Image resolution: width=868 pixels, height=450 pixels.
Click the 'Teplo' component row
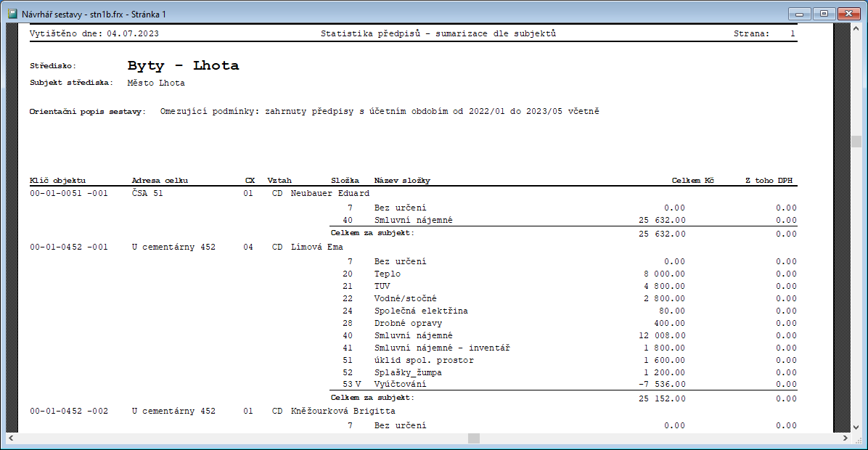point(387,274)
